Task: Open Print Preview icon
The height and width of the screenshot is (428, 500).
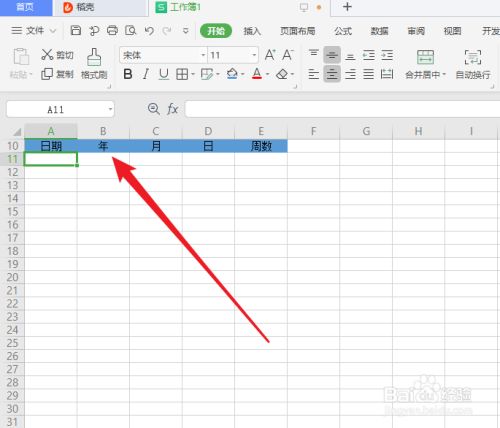Action: 130,31
